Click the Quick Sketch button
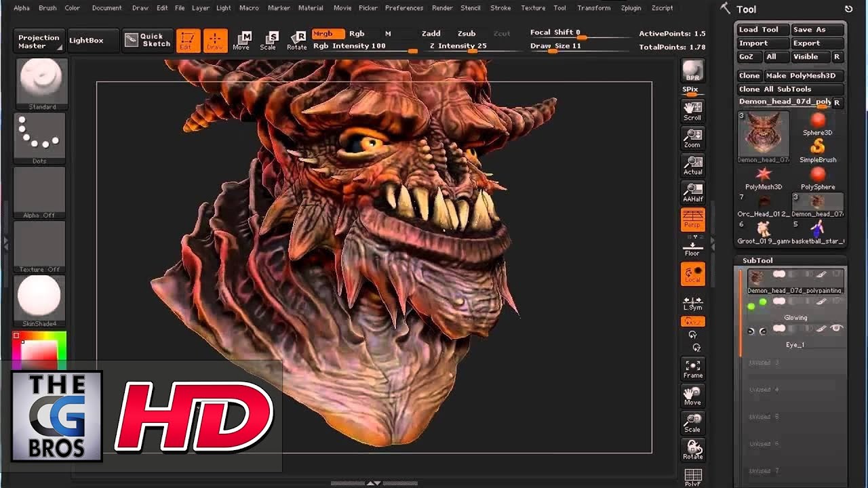This screenshot has height=488, width=868. 147,40
